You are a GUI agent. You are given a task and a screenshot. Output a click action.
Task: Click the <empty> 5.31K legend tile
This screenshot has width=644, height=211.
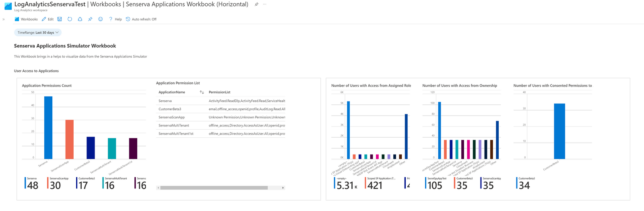[346, 183]
